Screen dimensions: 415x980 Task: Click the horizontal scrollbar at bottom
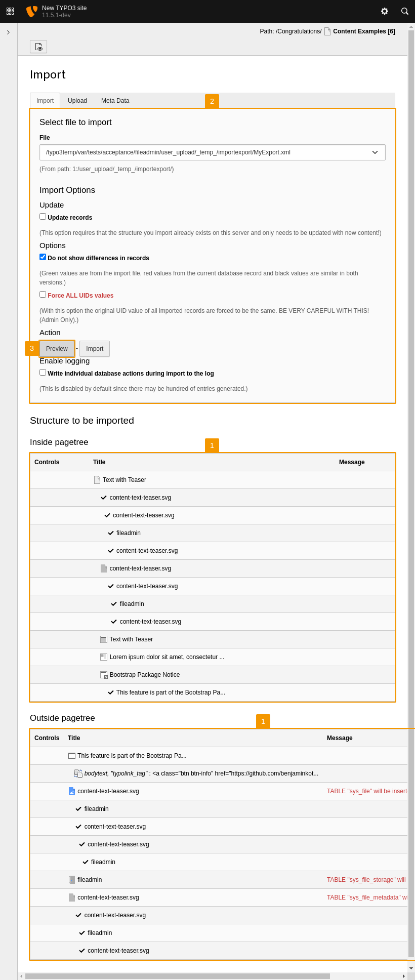[x=177, y=976]
